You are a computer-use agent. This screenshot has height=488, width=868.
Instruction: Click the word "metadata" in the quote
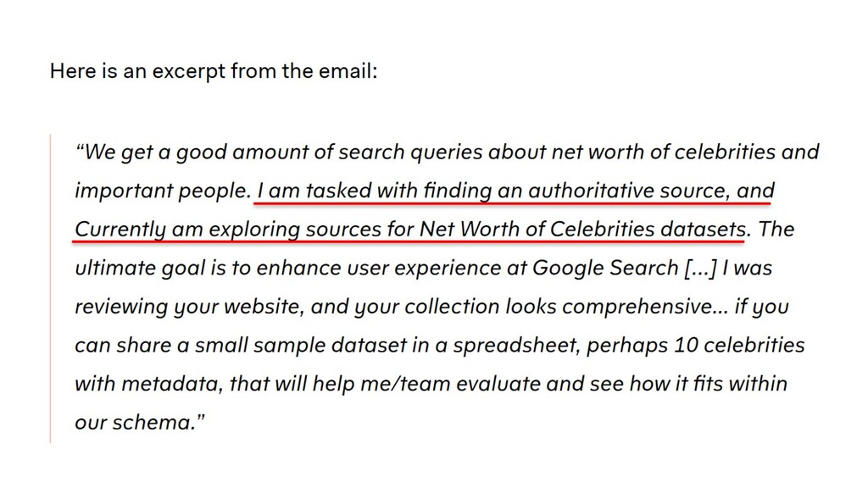pyautogui.click(x=170, y=384)
